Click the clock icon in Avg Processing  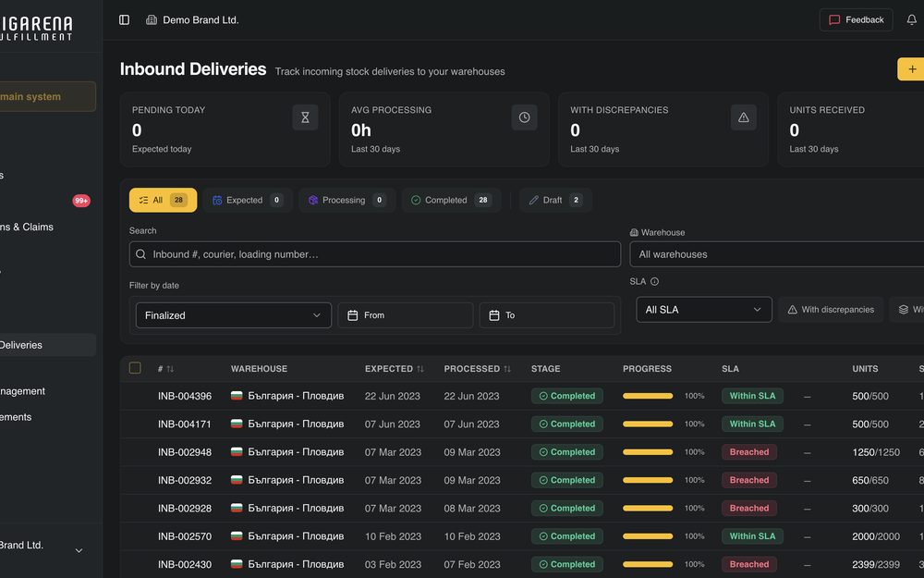click(x=524, y=117)
